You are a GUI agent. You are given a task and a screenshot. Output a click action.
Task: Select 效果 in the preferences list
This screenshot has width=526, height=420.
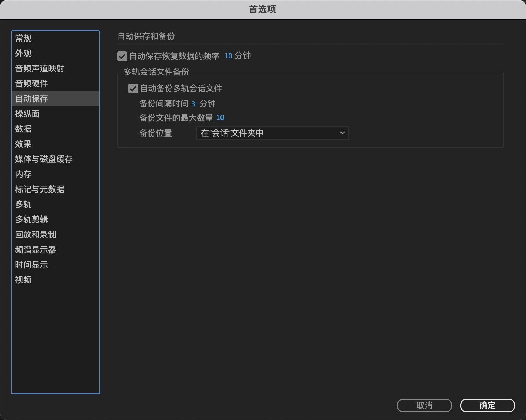(23, 144)
